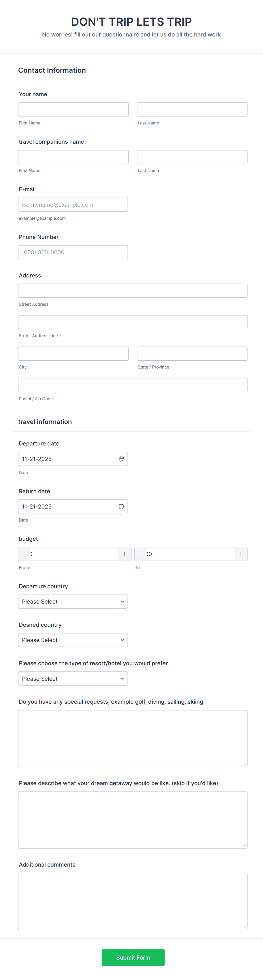The height and width of the screenshot is (980, 263).
Task: Select the City input field
Action: click(x=73, y=354)
